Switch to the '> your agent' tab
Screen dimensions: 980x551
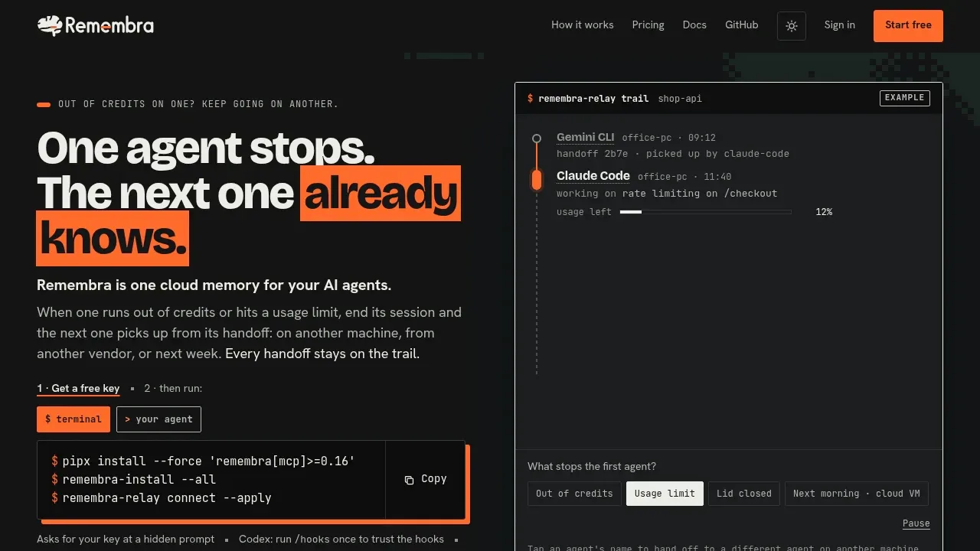(x=158, y=419)
